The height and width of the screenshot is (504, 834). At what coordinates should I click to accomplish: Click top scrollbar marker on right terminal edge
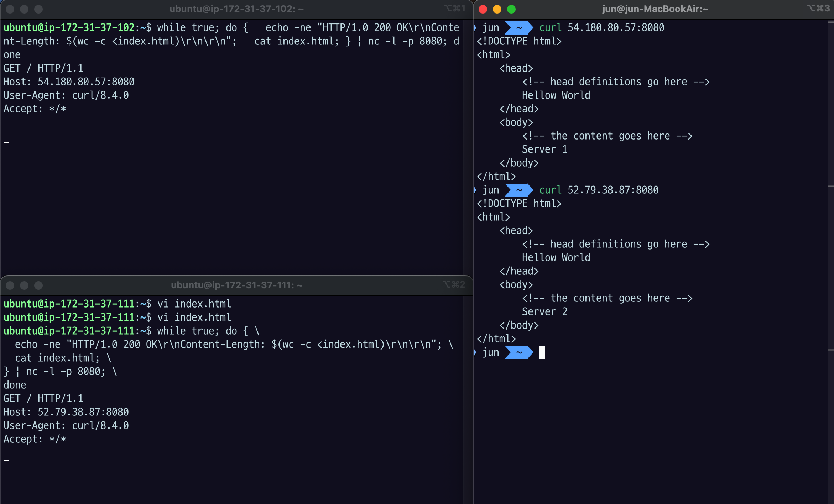[830, 22]
